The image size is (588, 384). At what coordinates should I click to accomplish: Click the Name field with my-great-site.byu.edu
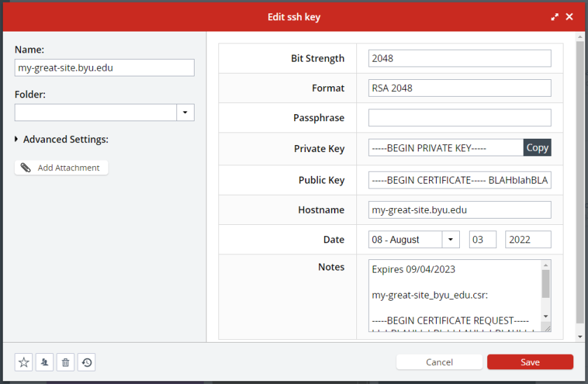click(104, 68)
